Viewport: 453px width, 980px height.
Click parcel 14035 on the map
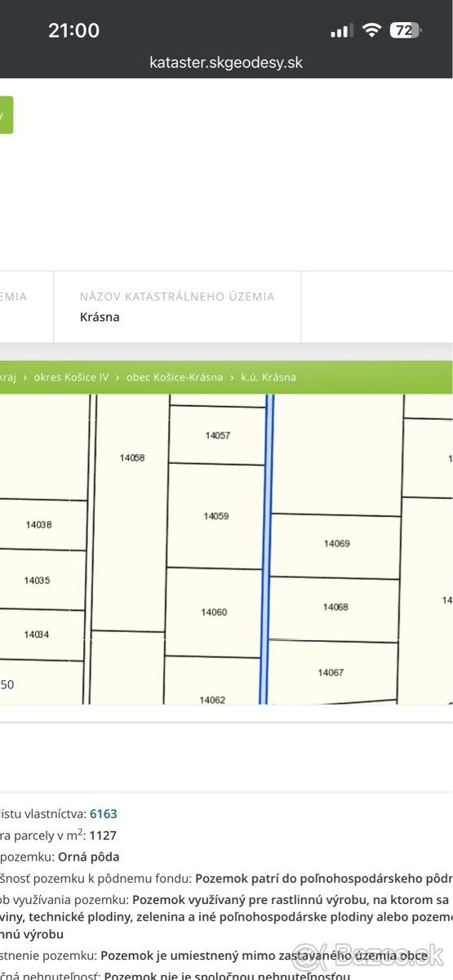pos(37,581)
